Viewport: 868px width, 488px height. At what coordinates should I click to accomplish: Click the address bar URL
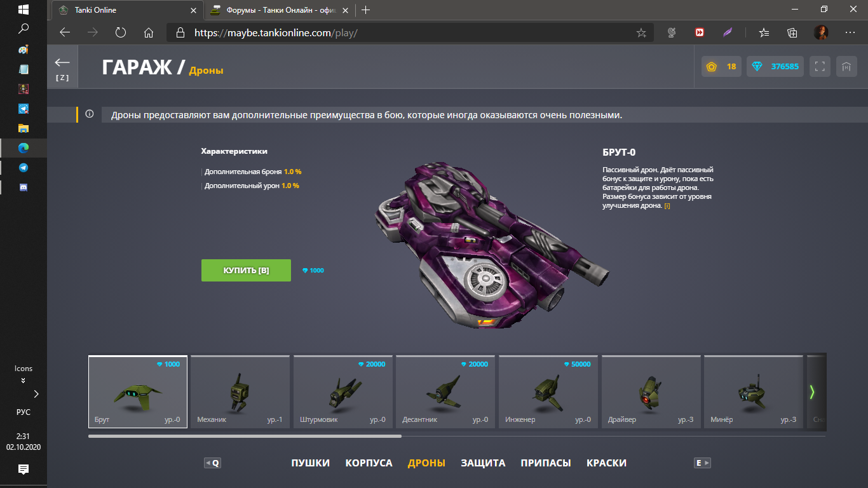(276, 32)
